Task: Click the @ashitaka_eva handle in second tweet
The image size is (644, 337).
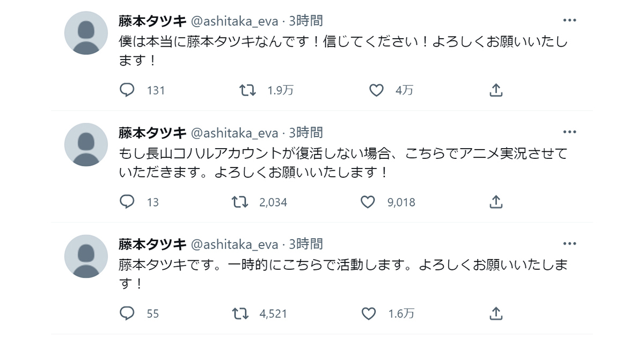Action: click(235, 133)
